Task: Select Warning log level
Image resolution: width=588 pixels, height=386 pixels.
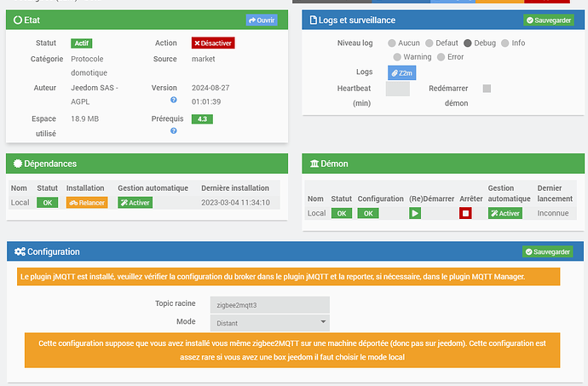Action: [x=397, y=57]
